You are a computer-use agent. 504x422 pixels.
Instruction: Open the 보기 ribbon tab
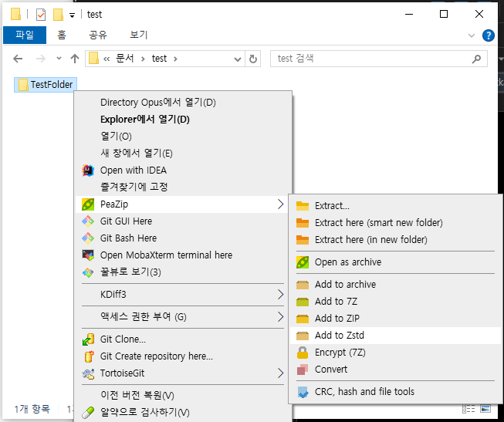(x=138, y=35)
